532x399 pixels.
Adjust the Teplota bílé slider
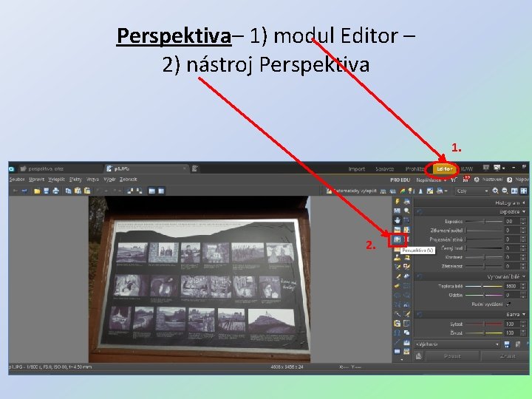point(484,286)
